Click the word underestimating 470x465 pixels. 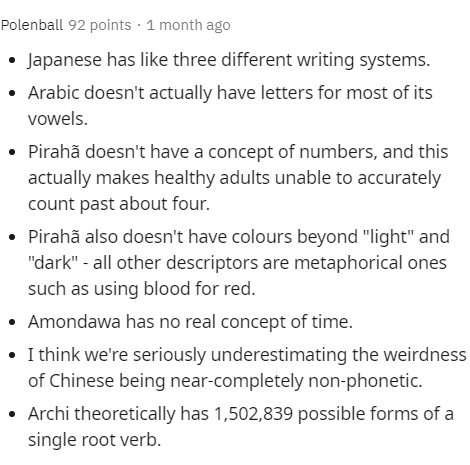(279, 354)
